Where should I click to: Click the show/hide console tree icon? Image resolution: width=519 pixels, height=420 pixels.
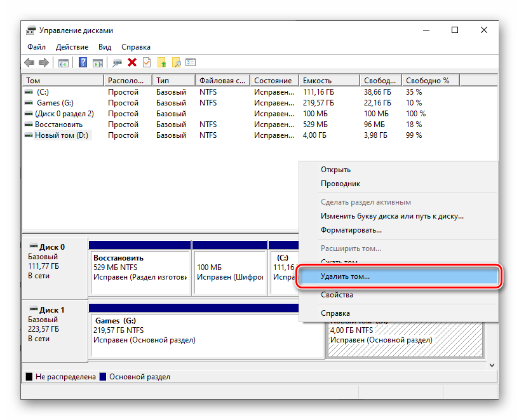click(64, 62)
